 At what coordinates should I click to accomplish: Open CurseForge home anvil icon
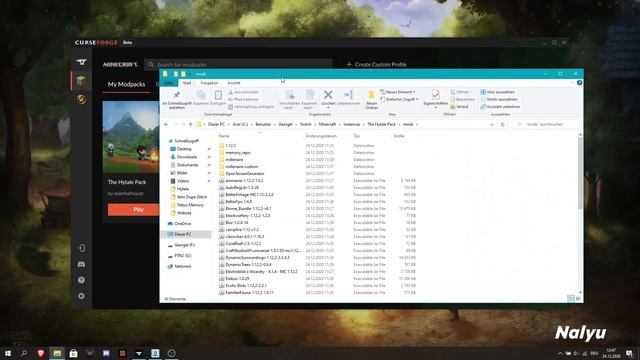pos(81,62)
